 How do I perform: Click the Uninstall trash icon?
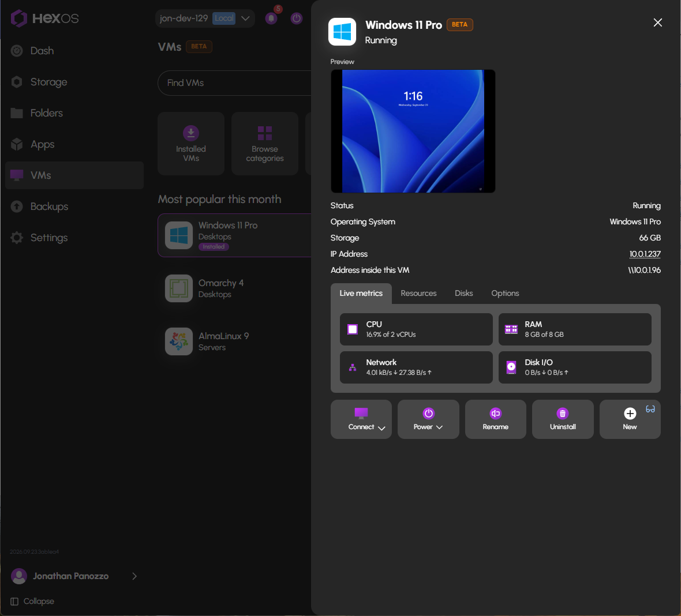tap(563, 414)
